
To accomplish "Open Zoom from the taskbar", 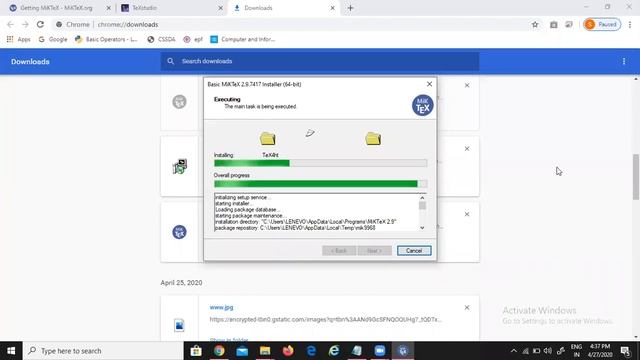I will coord(380,351).
